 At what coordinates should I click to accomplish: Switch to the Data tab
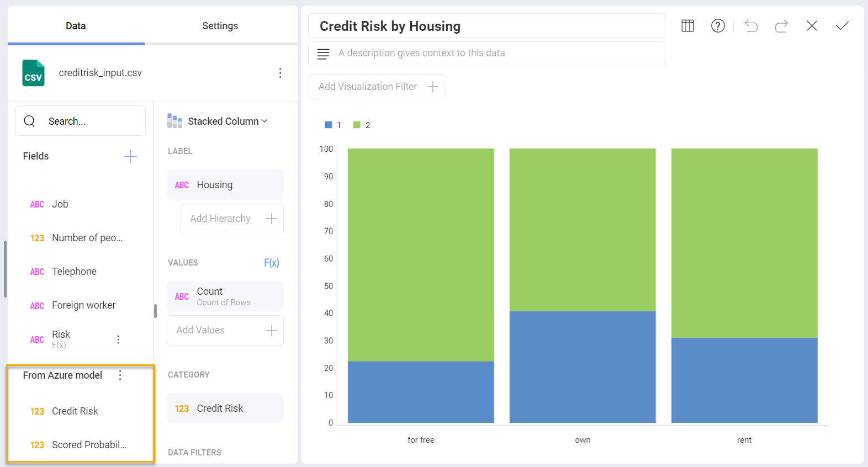pos(76,26)
